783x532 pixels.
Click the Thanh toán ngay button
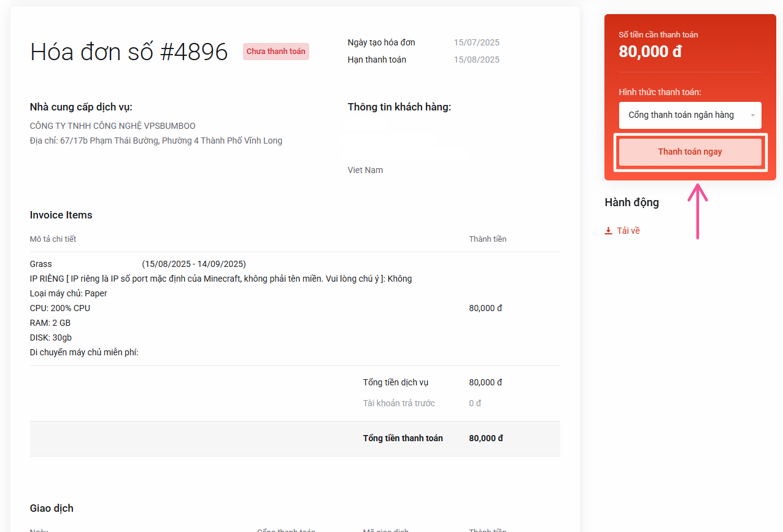[x=690, y=152]
